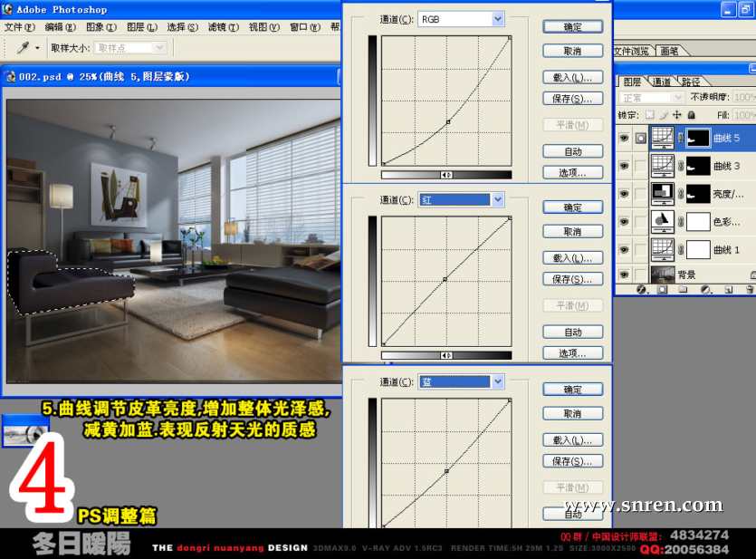756x559 pixels.
Task: Click the midpoint control point on RGB curve
Action: [448, 122]
